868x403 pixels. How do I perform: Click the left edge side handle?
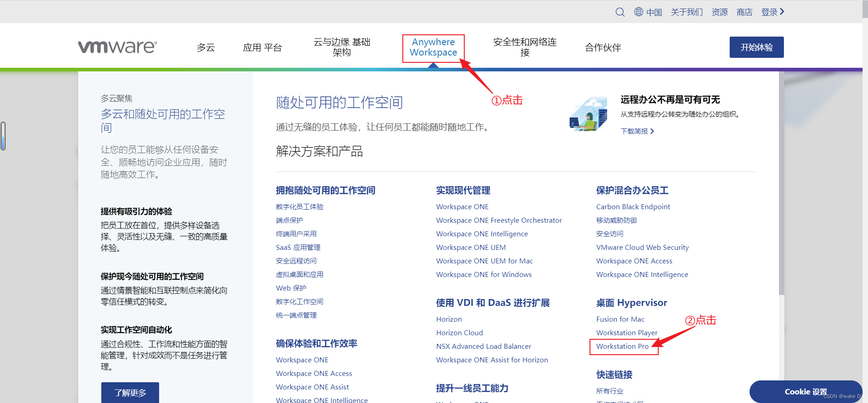[x=3, y=136]
